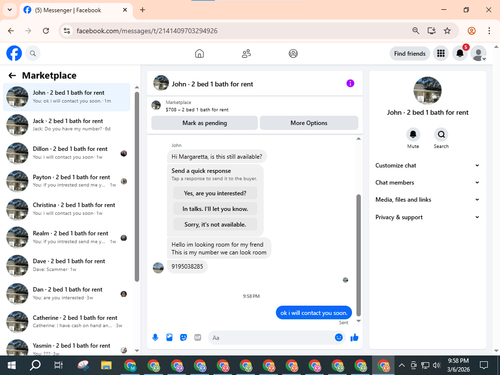Viewport: 500px width, 375px height.
Task: Send quick reply 'Sorry, it's not available.'
Action: 215,225
